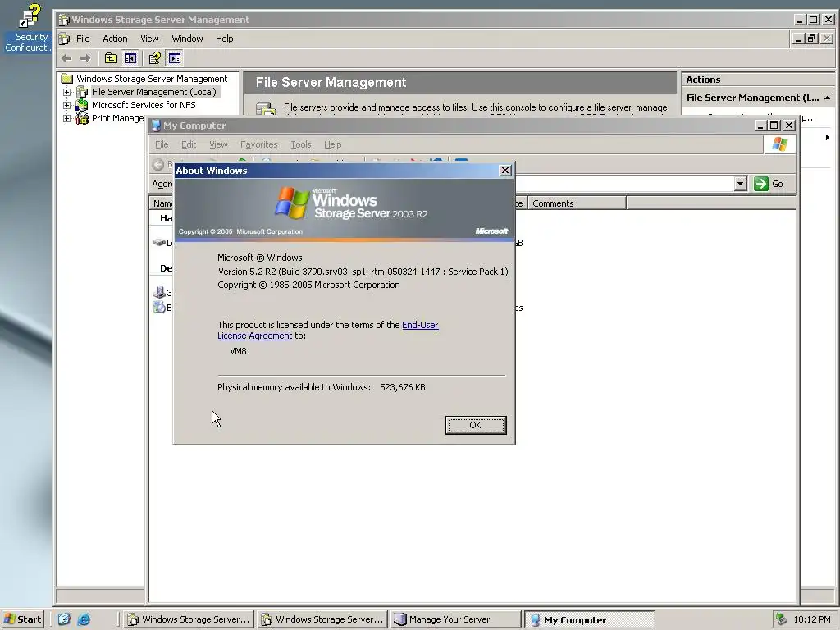Image resolution: width=840 pixels, height=630 pixels.
Task: Open the Window menu
Action: [187, 39]
